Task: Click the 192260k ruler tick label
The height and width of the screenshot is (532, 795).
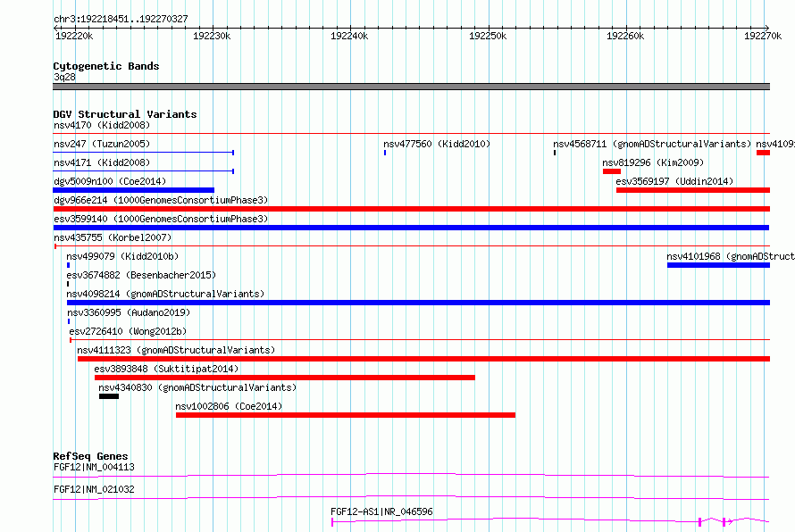Action: 625,36
